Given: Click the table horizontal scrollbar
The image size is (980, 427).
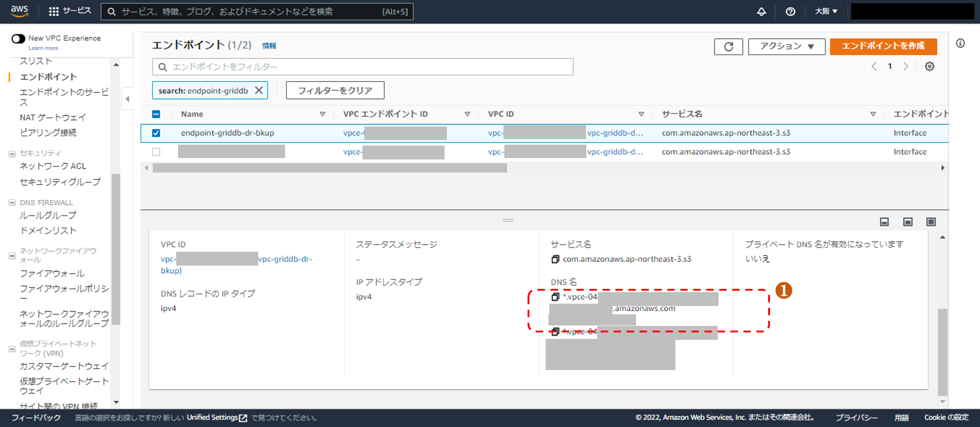Looking at the screenshot, I should pos(330,168).
